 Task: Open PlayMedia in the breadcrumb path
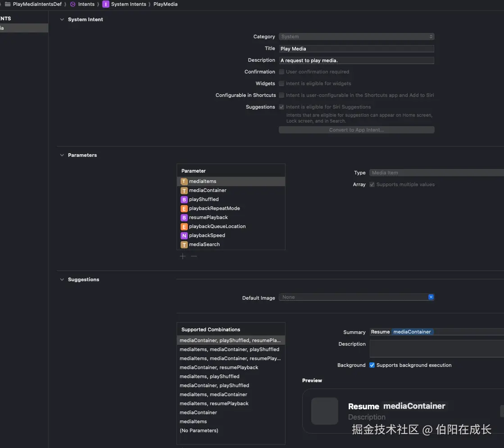tap(166, 4)
